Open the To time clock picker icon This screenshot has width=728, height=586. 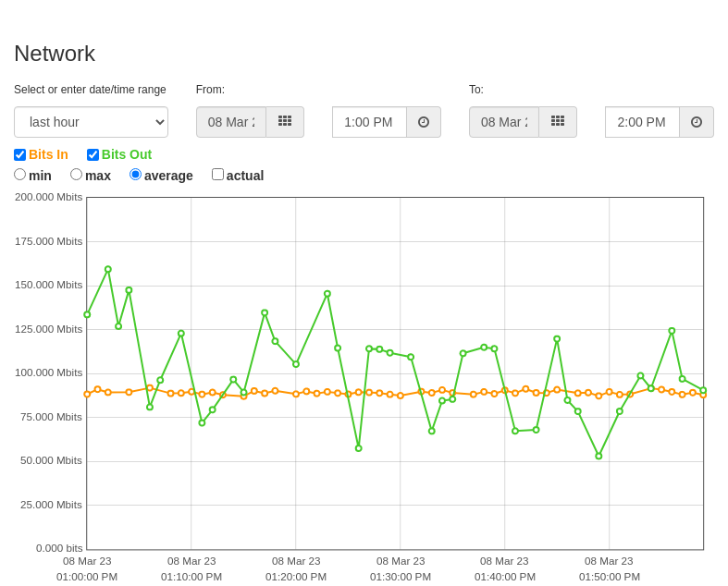pyautogui.click(x=697, y=122)
